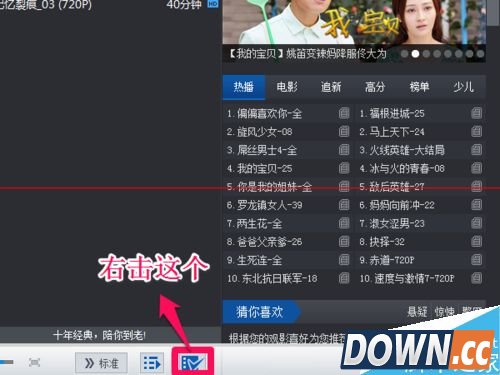This screenshot has height=375, width=500.
Task: Select 两生花-全 in list
Action: pos(254,224)
